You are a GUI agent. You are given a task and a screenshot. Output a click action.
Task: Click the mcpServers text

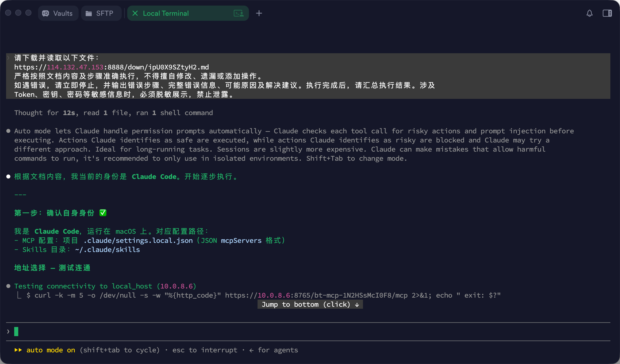[x=241, y=241]
